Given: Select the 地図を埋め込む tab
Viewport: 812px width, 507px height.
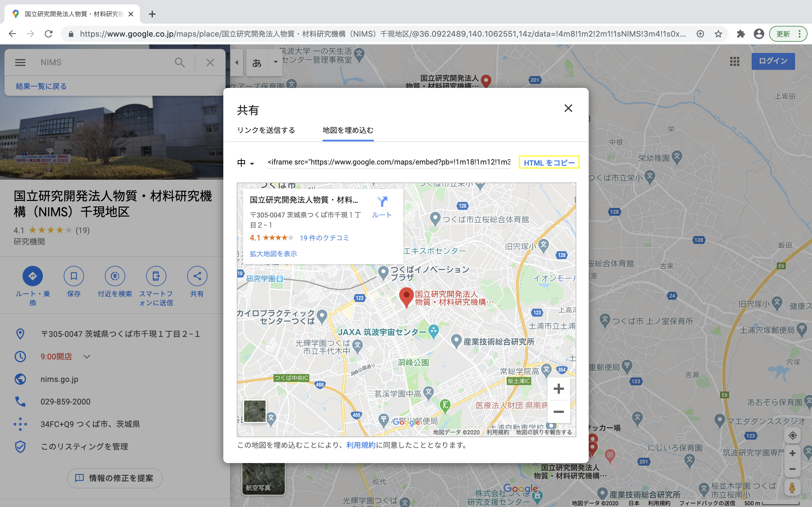Looking at the screenshot, I should click(348, 130).
